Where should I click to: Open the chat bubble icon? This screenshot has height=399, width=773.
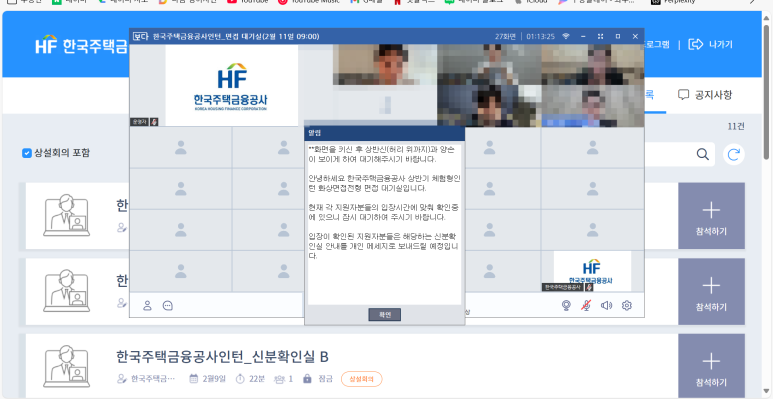168,305
